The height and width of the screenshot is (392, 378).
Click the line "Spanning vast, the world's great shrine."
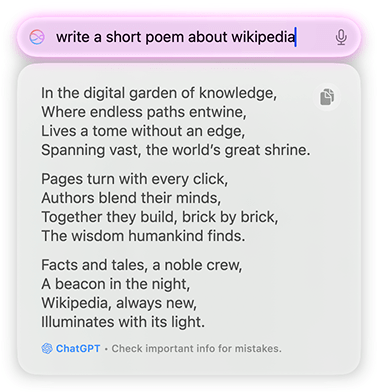(x=176, y=150)
